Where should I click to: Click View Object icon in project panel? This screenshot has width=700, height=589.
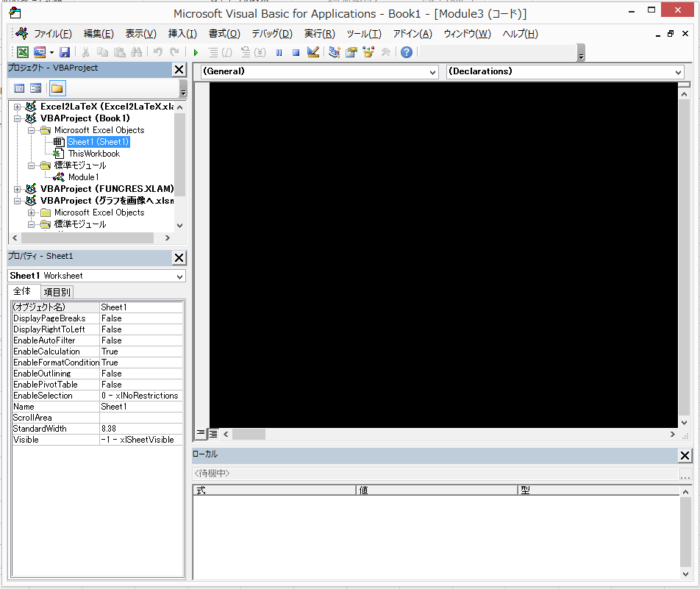pos(36,88)
